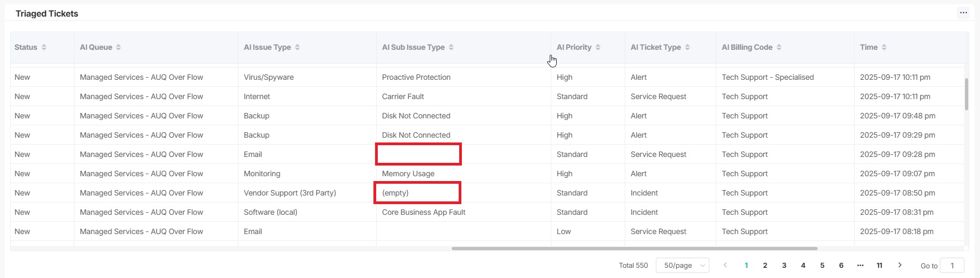Select page 4 in pagination

click(803, 265)
